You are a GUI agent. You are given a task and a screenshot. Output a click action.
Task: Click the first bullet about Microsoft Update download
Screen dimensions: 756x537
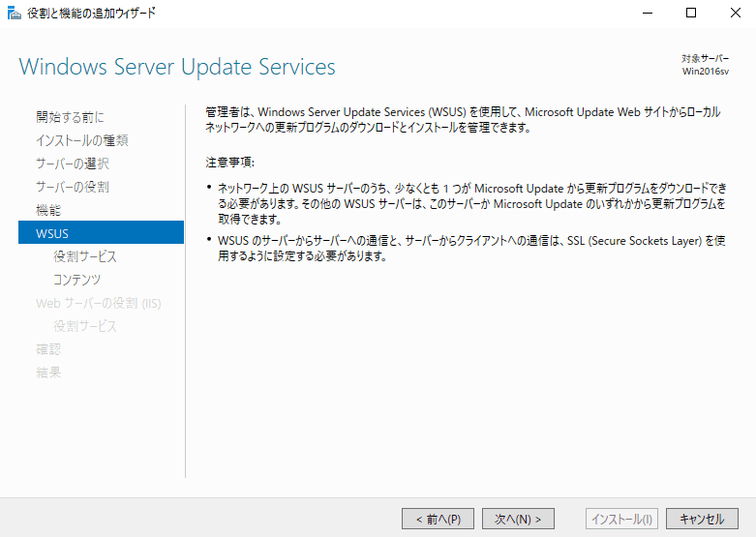coord(471,204)
